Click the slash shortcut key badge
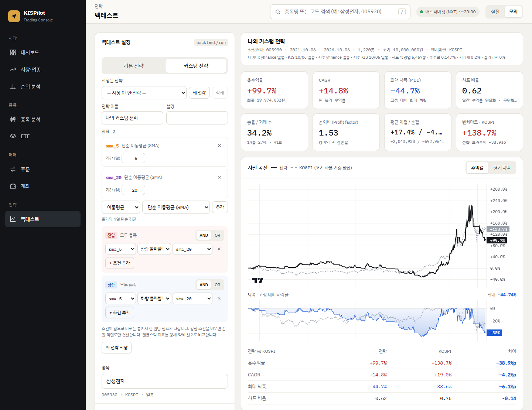This screenshot has width=532, height=410. pos(402,12)
